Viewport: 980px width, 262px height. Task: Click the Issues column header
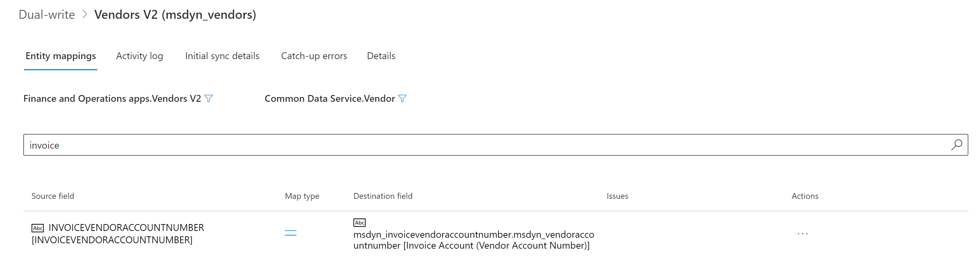(617, 196)
